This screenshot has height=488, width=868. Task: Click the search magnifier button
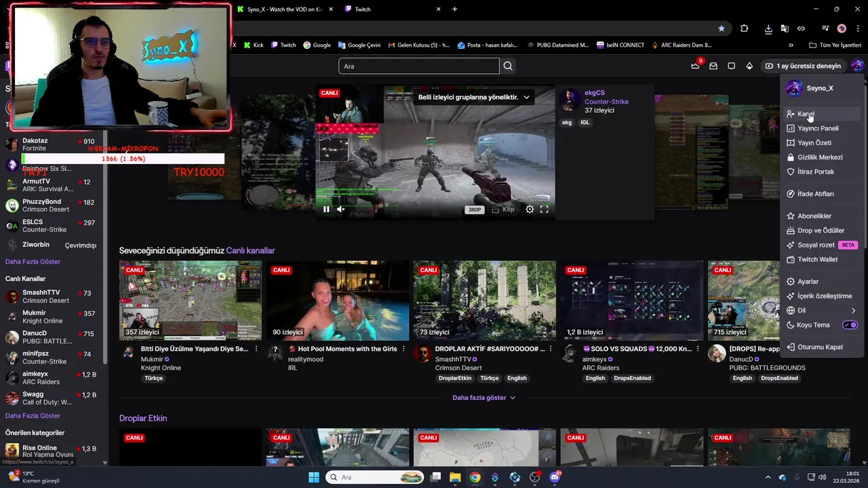[x=508, y=66]
